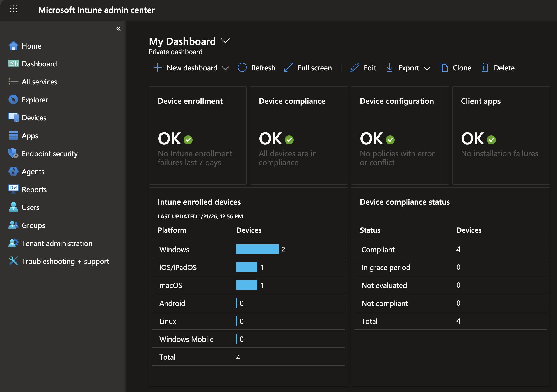
Task: Click the Dashboard chart icon
Action: (x=13, y=64)
